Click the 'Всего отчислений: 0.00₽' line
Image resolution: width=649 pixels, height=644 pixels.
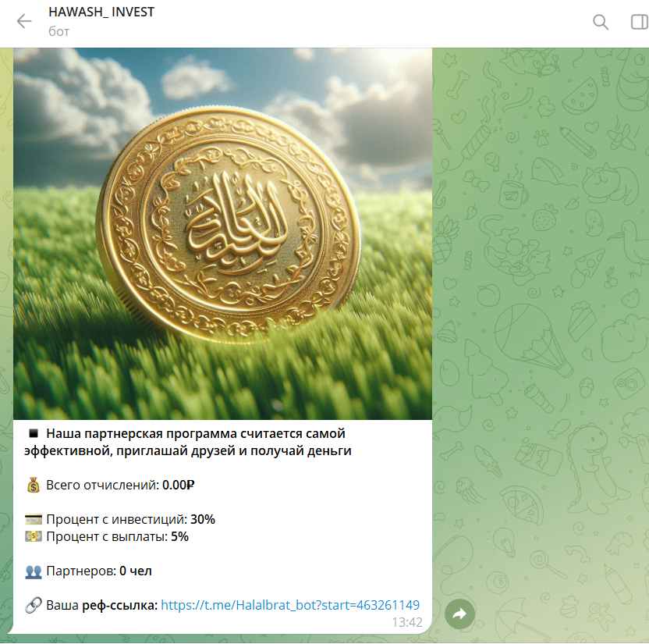(120, 485)
